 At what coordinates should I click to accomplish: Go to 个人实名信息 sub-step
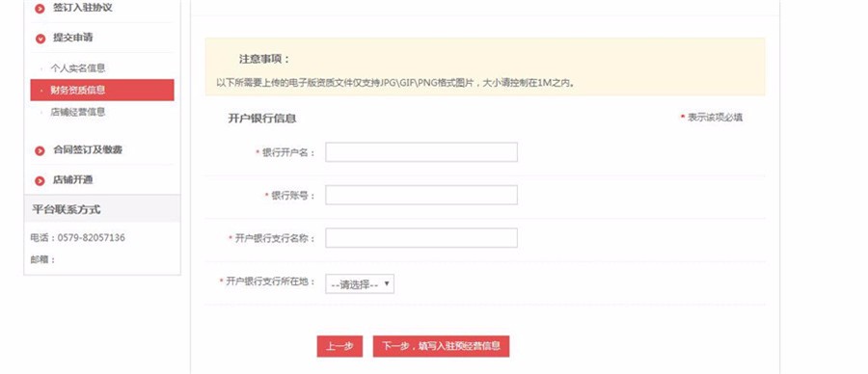point(77,68)
